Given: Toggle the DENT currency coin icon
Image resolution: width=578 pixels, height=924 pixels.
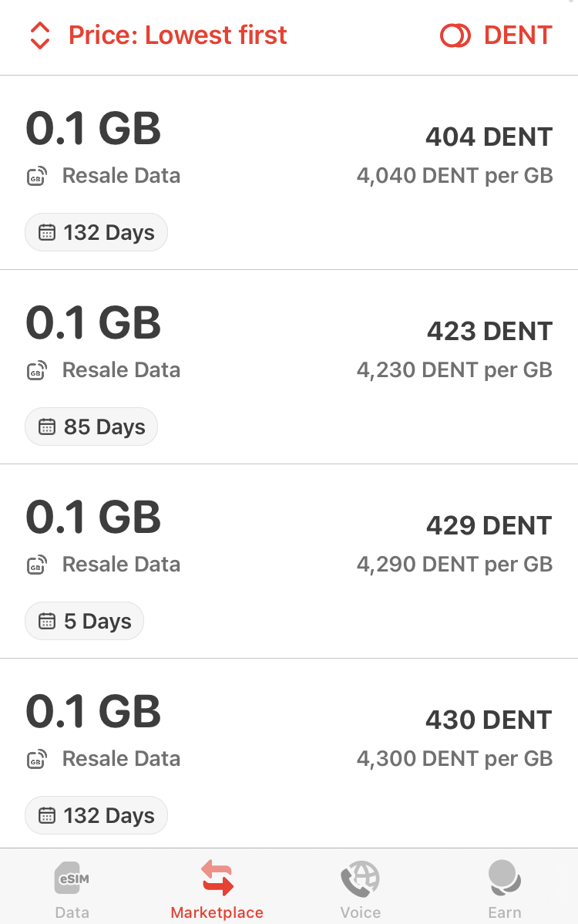Looking at the screenshot, I should (455, 35).
